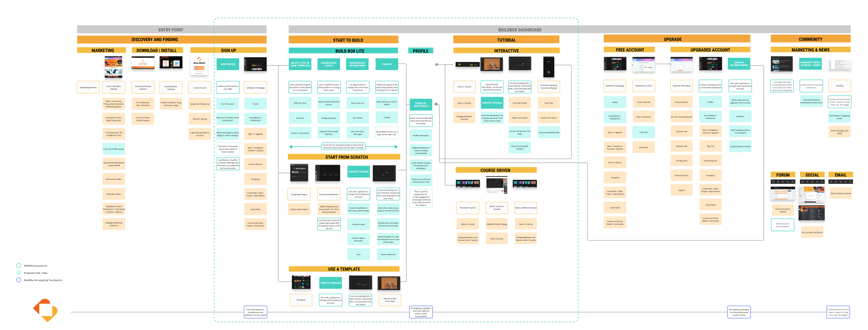The width and height of the screenshot is (868, 330).
Task: Click the Hover indications card
Action: pyautogui.click(x=388, y=254)
